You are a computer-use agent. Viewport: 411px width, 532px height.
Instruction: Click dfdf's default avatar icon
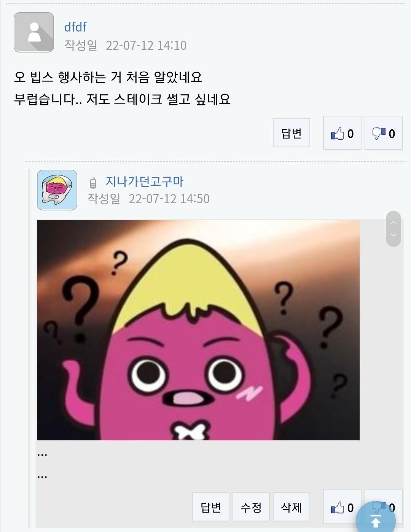[x=34, y=32]
